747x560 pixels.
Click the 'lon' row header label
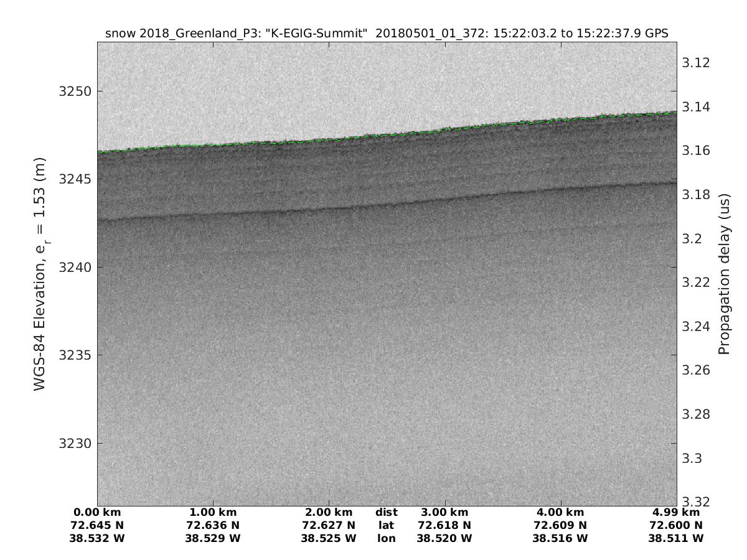click(x=386, y=538)
